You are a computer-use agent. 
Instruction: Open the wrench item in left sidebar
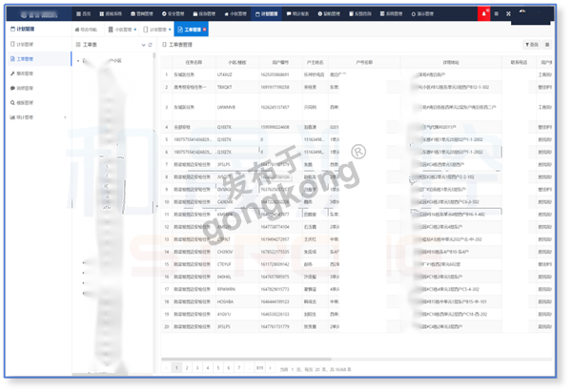[24, 72]
